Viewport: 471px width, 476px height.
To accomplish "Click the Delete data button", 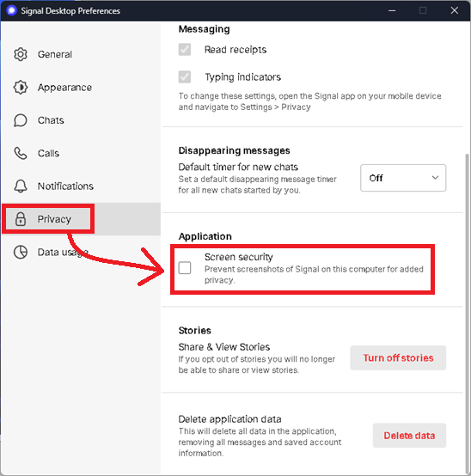I will pyautogui.click(x=409, y=436).
